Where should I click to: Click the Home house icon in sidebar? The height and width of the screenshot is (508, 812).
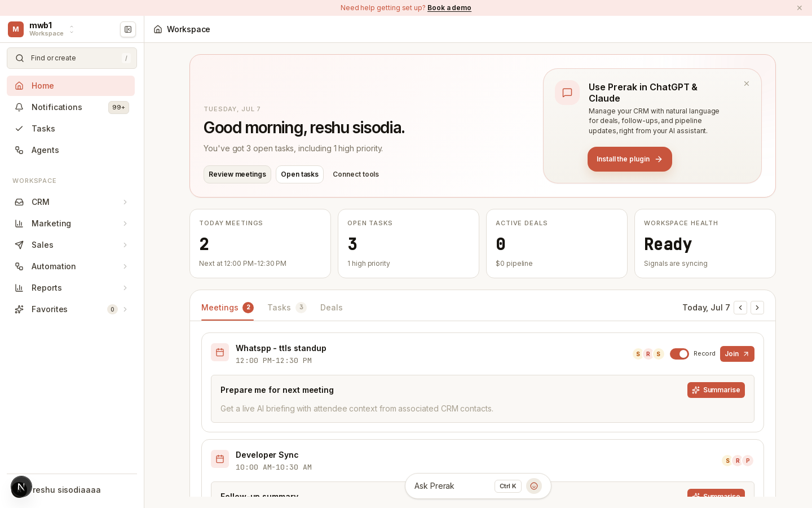19,86
